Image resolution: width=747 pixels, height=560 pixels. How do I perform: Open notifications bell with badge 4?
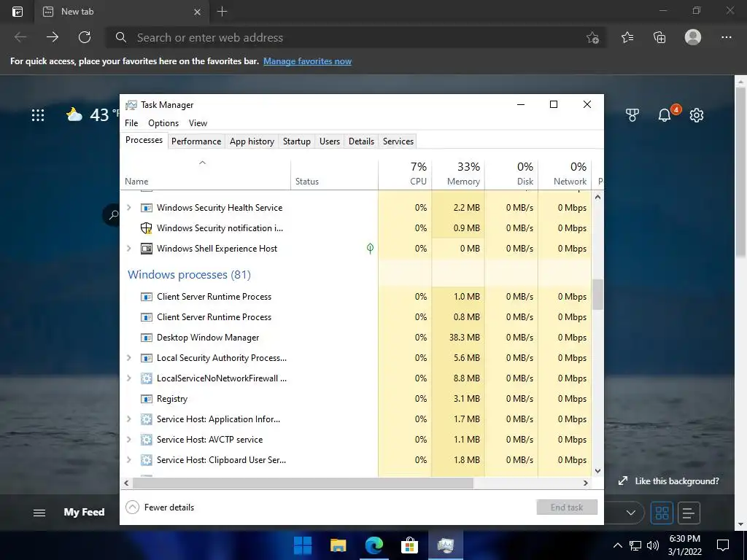(665, 114)
